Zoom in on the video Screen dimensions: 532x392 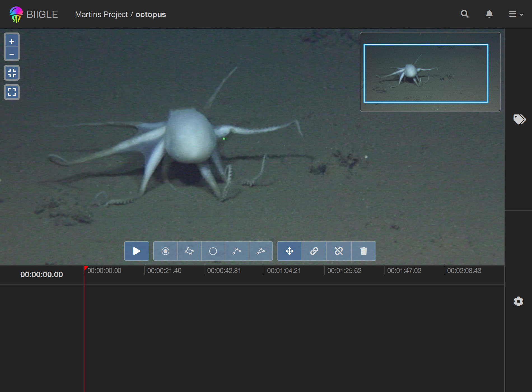(x=12, y=41)
